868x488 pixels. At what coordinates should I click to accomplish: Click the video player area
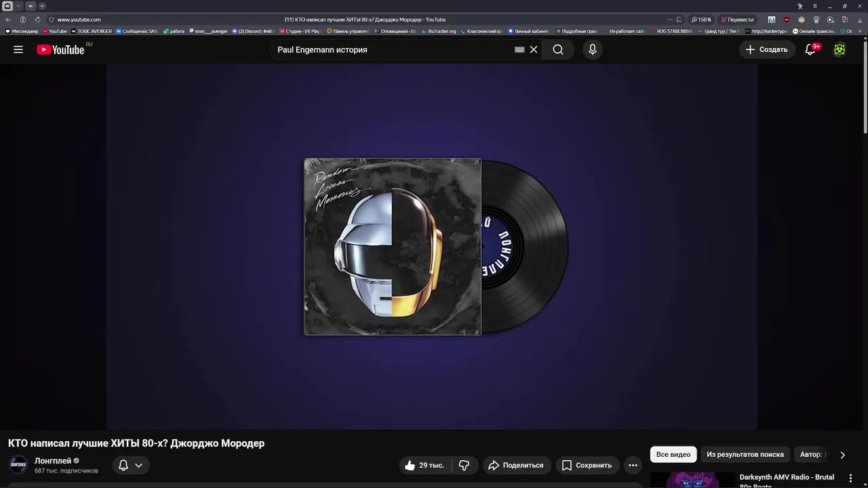click(x=431, y=247)
